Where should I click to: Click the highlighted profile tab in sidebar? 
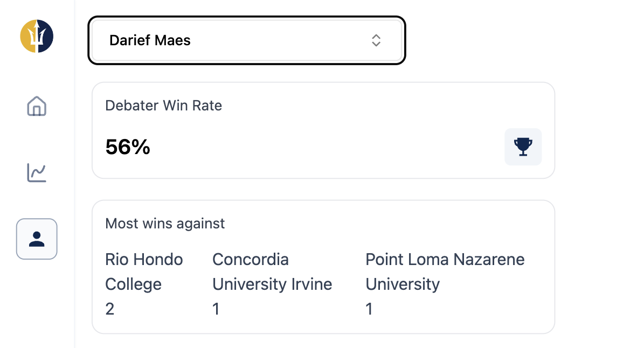(37, 239)
